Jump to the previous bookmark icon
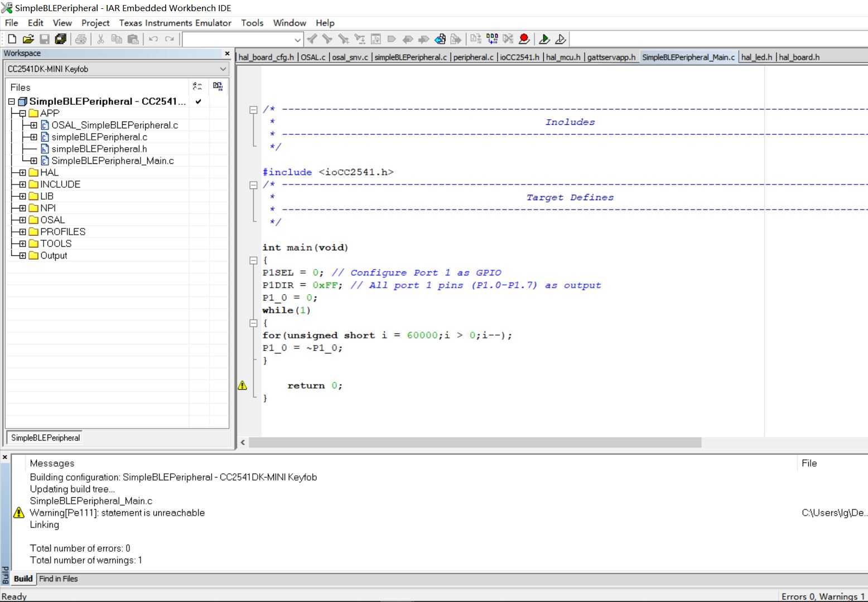The image size is (868, 602). point(408,39)
